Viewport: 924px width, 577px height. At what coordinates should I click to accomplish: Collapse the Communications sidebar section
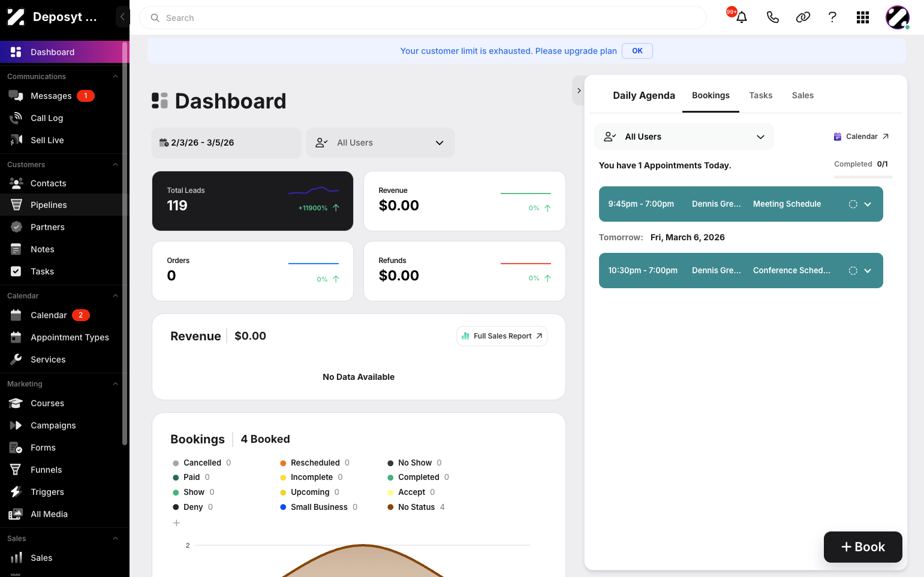coord(115,77)
